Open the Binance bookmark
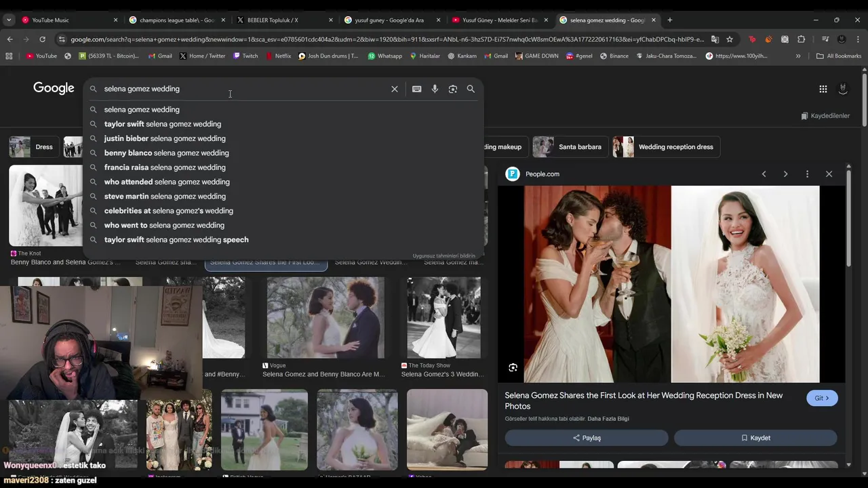The height and width of the screenshot is (488, 868). pos(614,56)
